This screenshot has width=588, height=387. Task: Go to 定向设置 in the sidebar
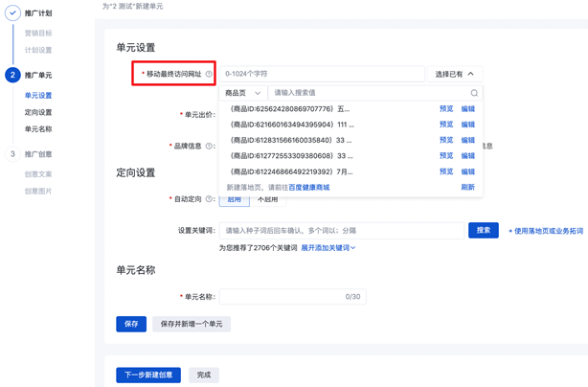coord(38,112)
